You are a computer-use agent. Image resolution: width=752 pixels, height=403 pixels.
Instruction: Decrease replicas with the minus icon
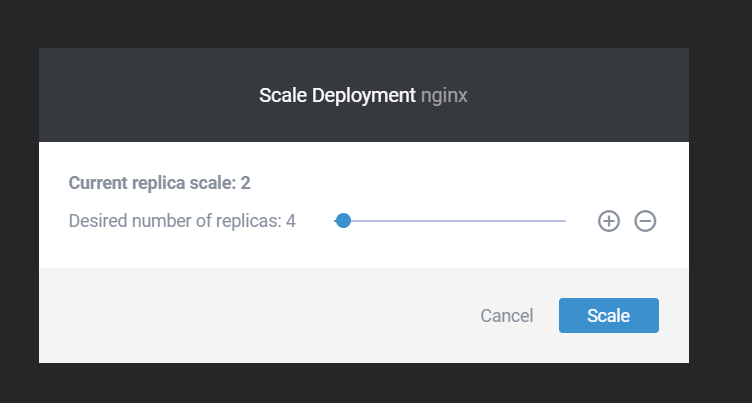tap(645, 221)
